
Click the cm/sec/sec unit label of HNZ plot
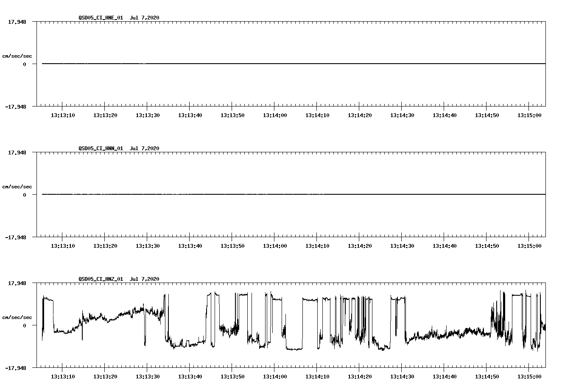pyautogui.click(x=17, y=317)
